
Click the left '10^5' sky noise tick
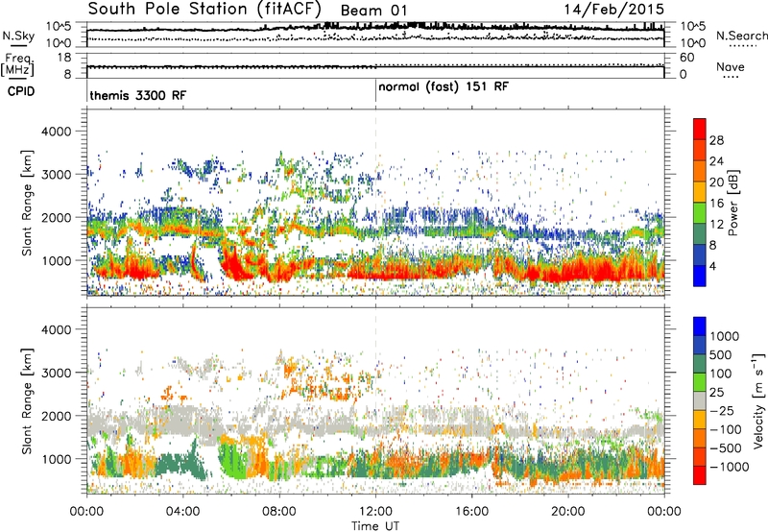click(59, 26)
